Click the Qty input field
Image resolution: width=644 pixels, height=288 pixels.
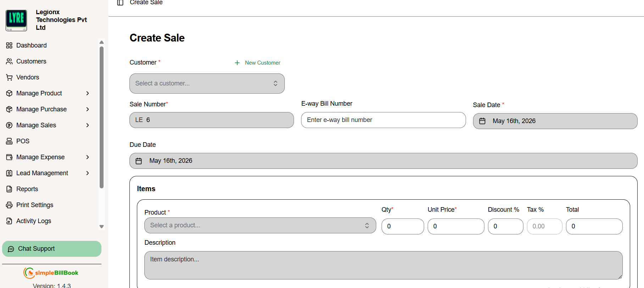402,226
